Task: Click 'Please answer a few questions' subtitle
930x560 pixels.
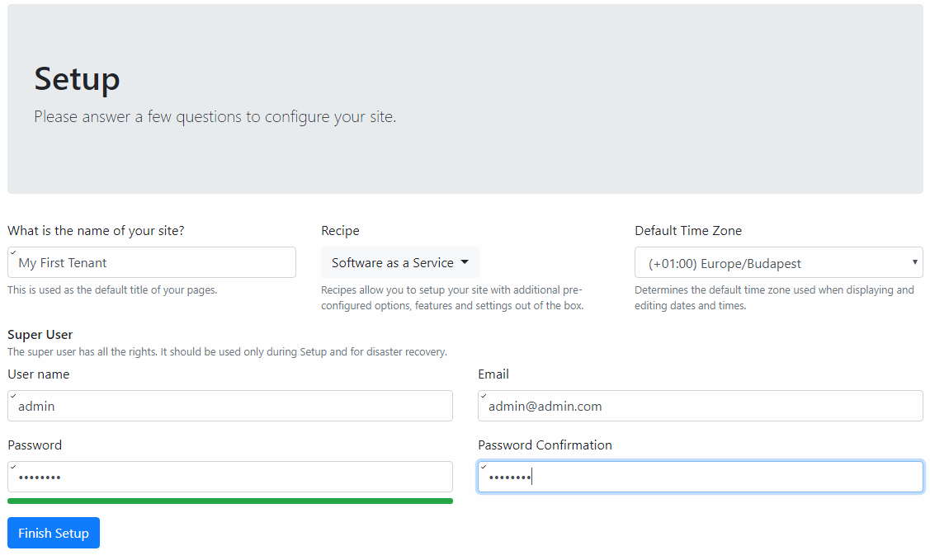Action: tap(215, 117)
